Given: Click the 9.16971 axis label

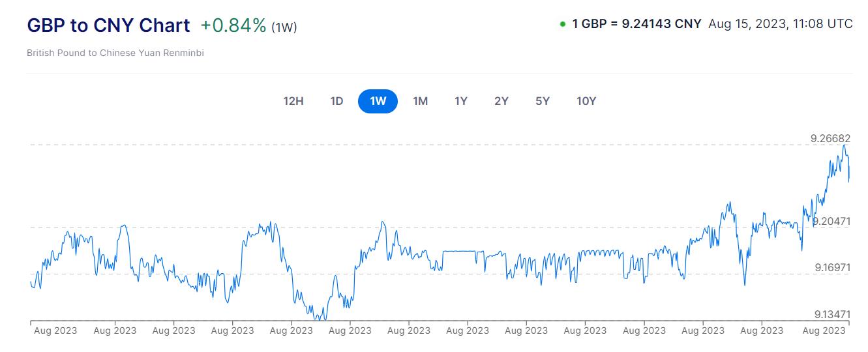Looking at the screenshot, I should 832,268.
